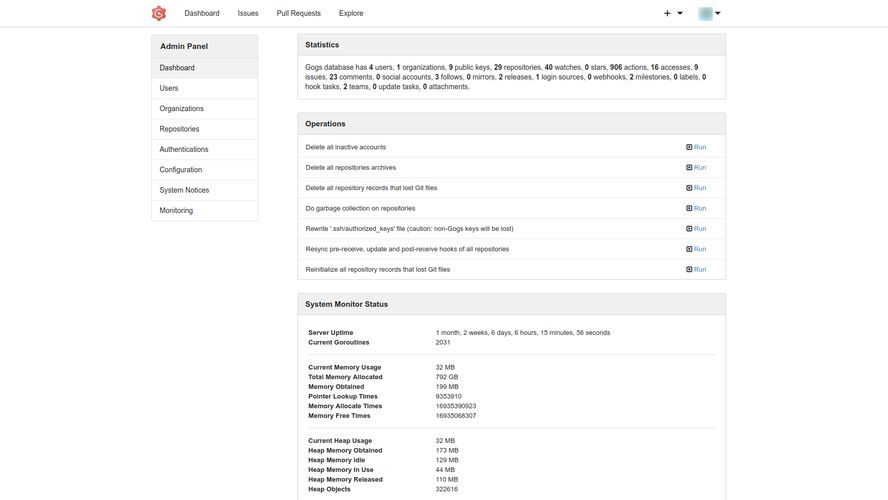The image size is (888, 500).
Task: Select Users in Admin Panel
Action: [169, 88]
